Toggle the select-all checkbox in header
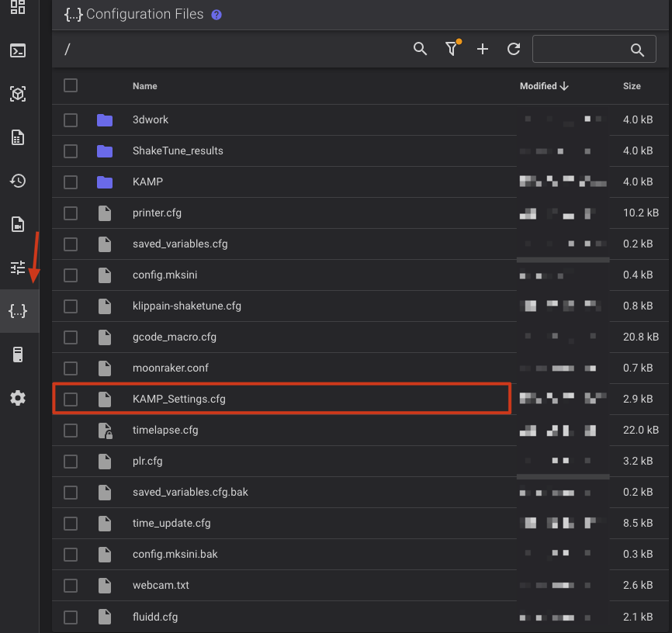672x633 pixels. click(x=71, y=85)
